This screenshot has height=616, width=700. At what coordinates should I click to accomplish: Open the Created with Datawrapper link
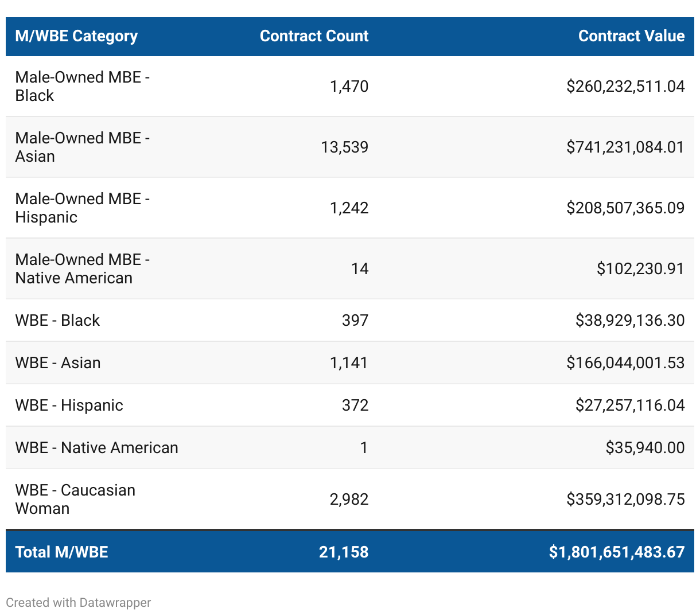(x=79, y=603)
